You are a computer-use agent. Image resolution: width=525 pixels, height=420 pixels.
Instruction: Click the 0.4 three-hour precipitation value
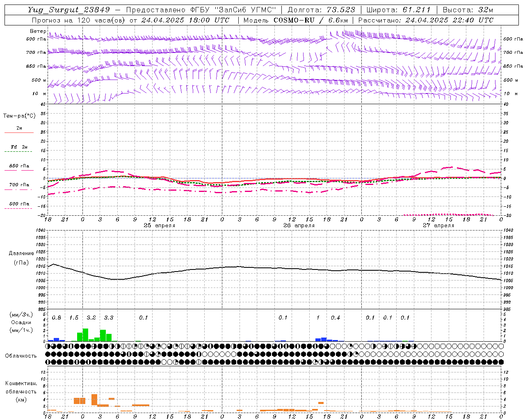[336, 318]
